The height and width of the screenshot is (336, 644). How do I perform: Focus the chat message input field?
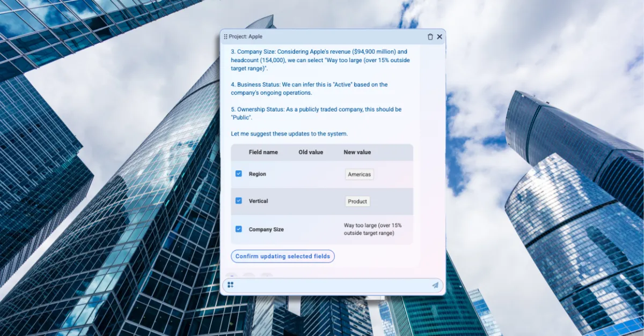pyautogui.click(x=333, y=285)
